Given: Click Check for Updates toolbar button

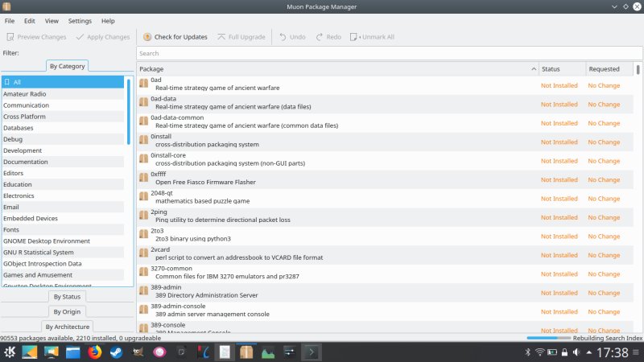Looking at the screenshot, I should coord(175,37).
